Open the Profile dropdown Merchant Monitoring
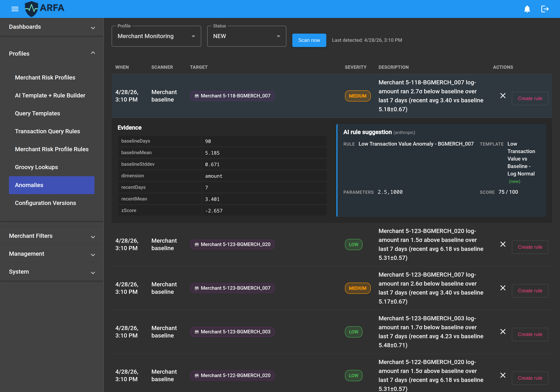 (x=156, y=36)
